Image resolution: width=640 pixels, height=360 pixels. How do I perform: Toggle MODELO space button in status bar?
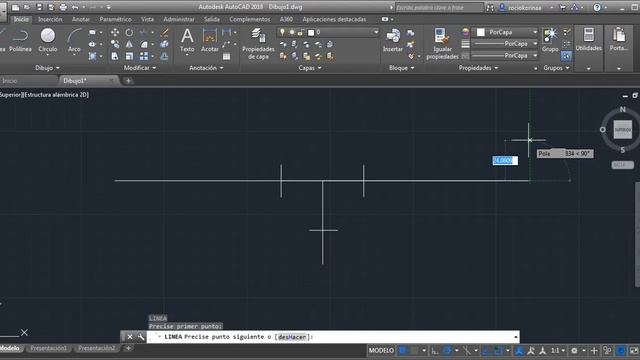click(381, 350)
